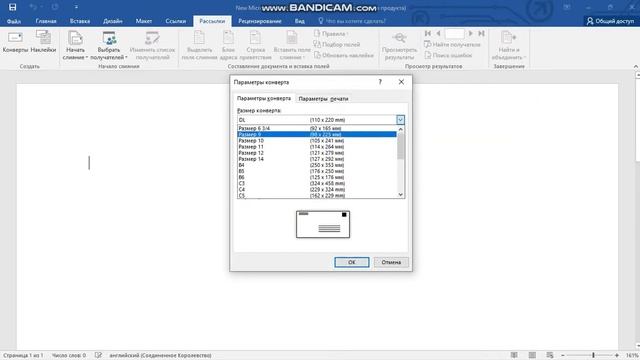Screen dimensions: 640x360
Task: Click the list scrollbar up arrow
Action: 400,129
